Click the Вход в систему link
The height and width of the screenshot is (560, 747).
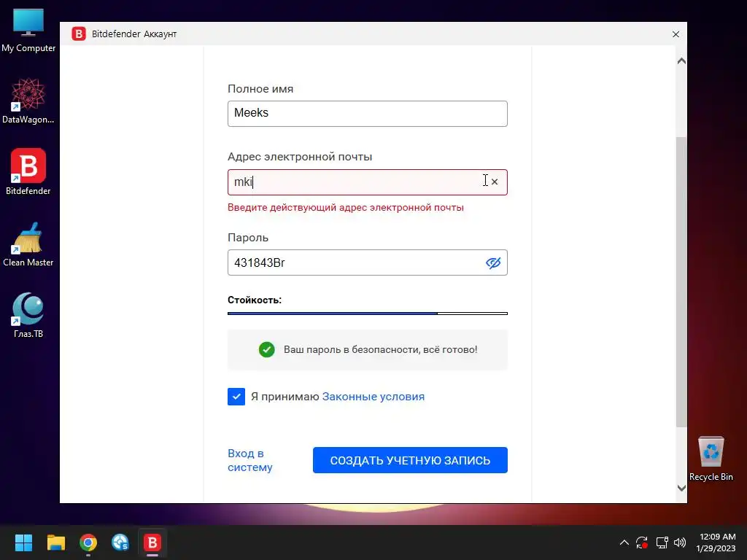pos(250,460)
